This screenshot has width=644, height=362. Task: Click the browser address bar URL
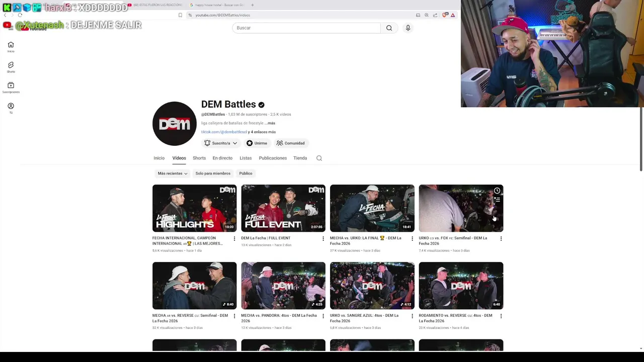[222, 15]
